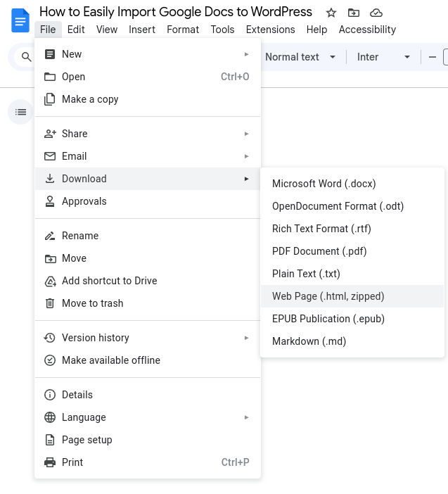Click the Page setup document icon
448x494 pixels.
click(50, 440)
